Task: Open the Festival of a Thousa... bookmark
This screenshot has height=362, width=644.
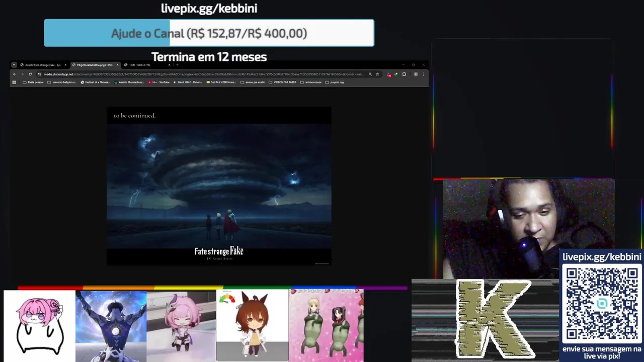Action: [96, 82]
